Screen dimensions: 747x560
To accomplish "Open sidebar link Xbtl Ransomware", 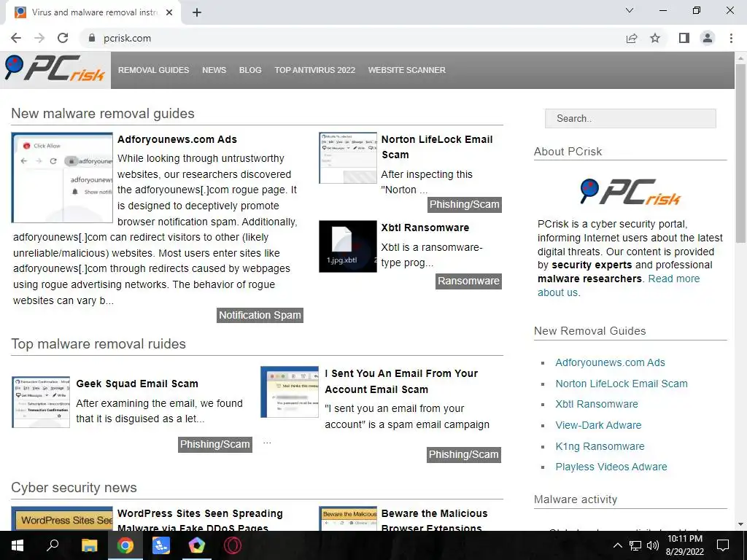I will tap(597, 404).
